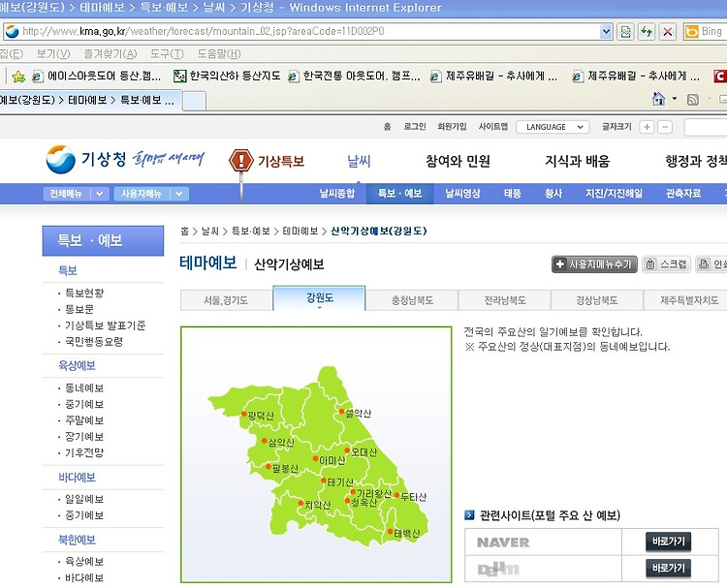Open the 지식과 배움 main menu
The height and width of the screenshot is (588, 727).
pyautogui.click(x=578, y=161)
